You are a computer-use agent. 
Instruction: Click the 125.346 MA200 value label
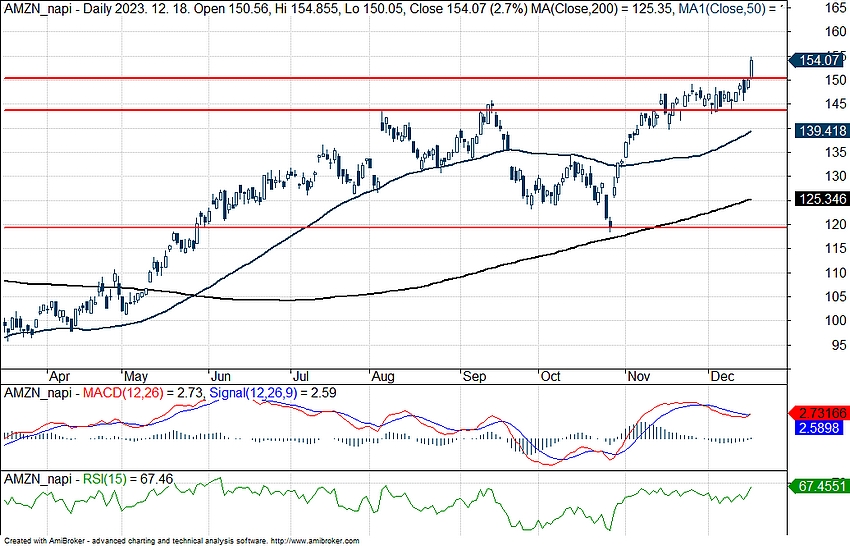pyautogui.click(x=822, y=199)
